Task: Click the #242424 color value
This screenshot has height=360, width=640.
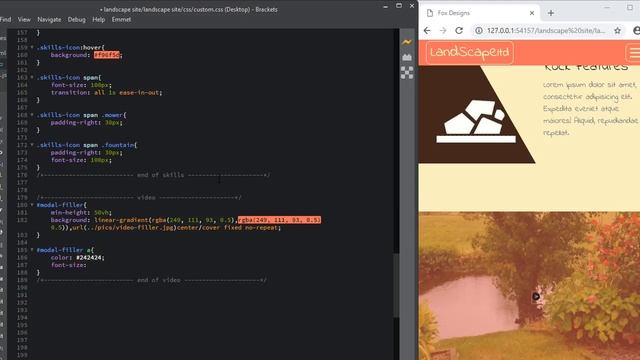Action: (x=89, y=258)
